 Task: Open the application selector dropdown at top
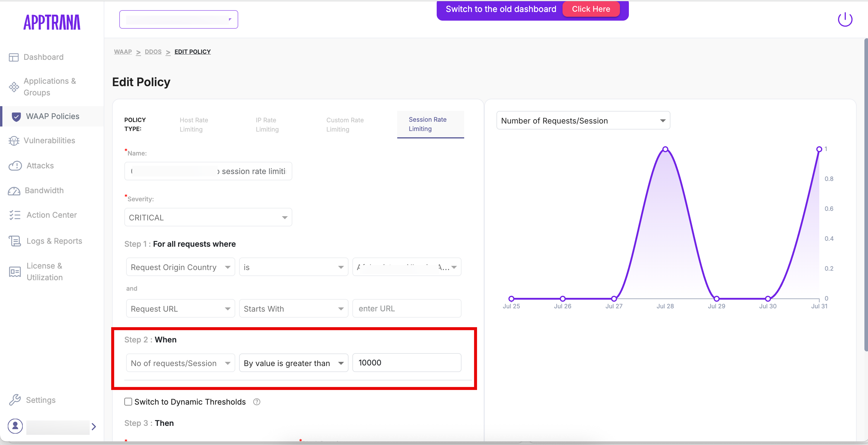pos(178,19)
